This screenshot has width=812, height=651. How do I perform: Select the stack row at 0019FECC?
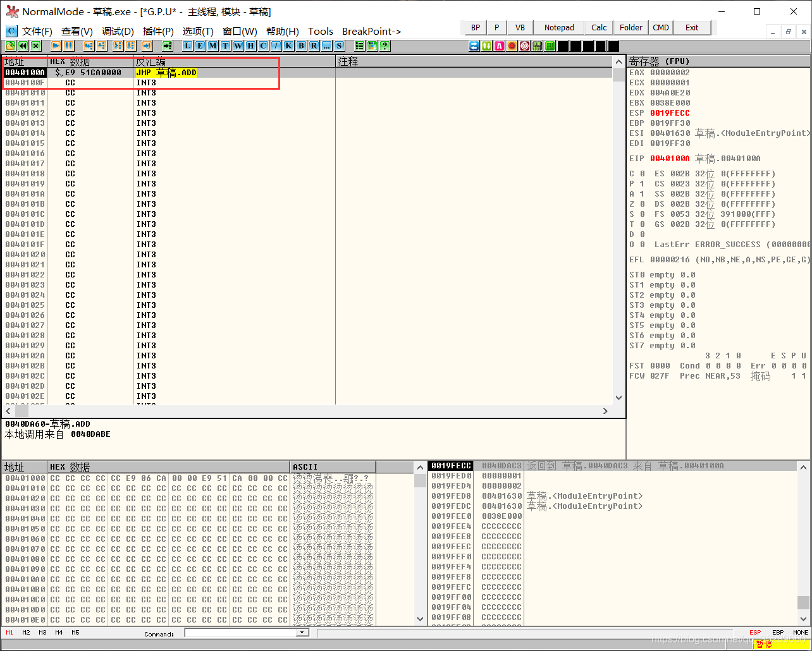point(612,466)
